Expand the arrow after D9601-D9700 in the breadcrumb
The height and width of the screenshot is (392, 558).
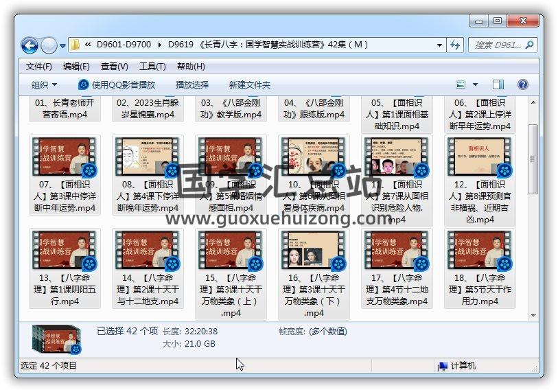pyautogui.click(x=159, y=45)
